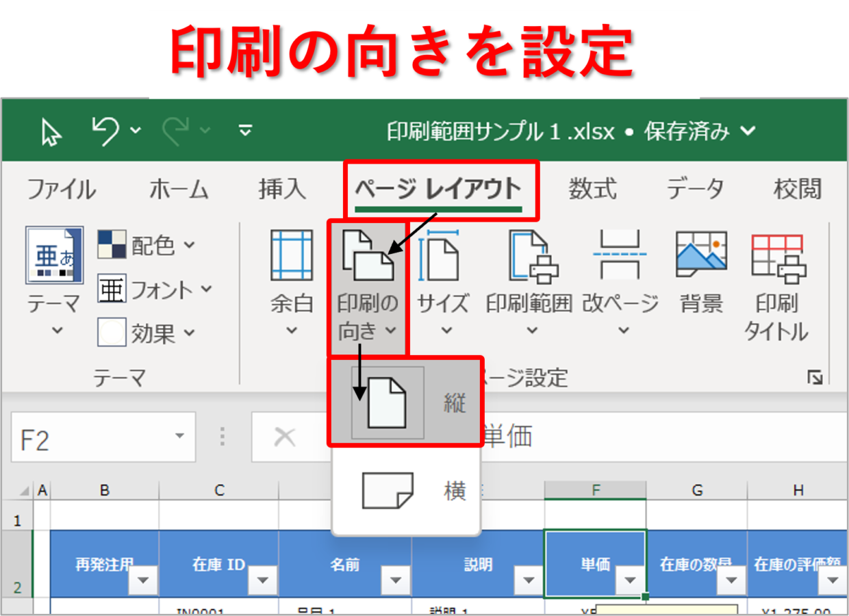
Task: Switch to the ホーム tab
Action: (179, 190)
